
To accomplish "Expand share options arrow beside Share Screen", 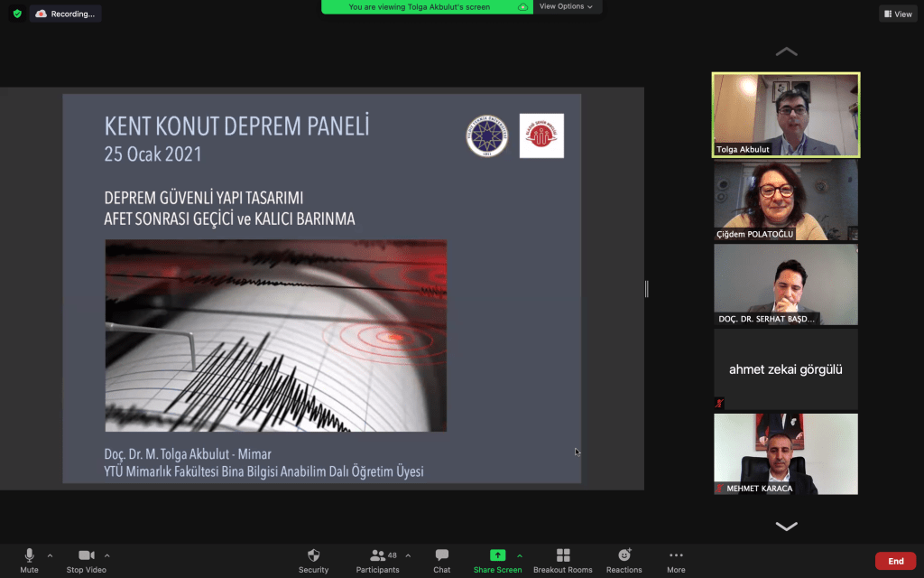I will click(x=519, y=555).
